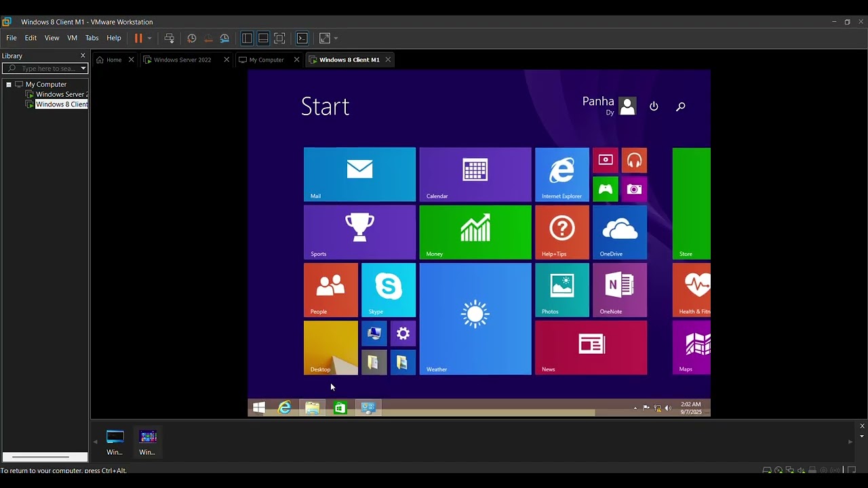The image size is (868, 488).
Task: Click the guest taskbar Start button
Action: (258, 407)
